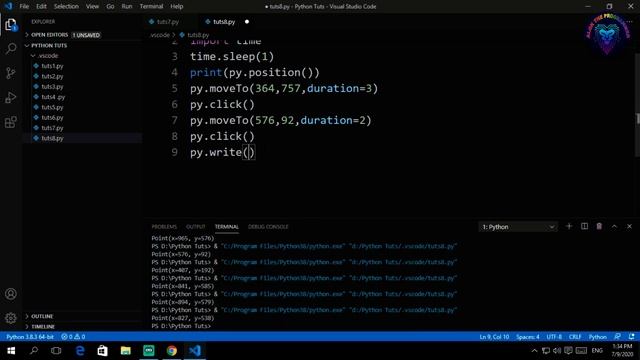Open the Run menu

point(127,7)
